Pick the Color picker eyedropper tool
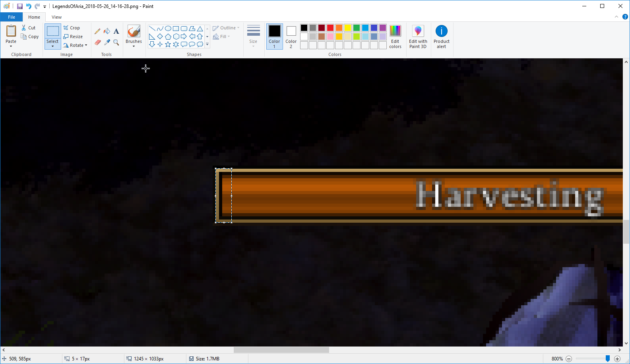The height and width of the screenshot is (364, 630). pos(107,42)
